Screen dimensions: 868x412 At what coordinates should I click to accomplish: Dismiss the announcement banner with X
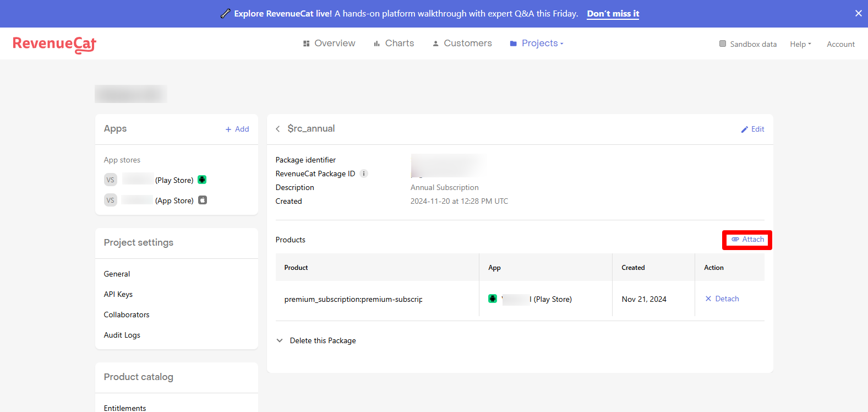point(858,14)
